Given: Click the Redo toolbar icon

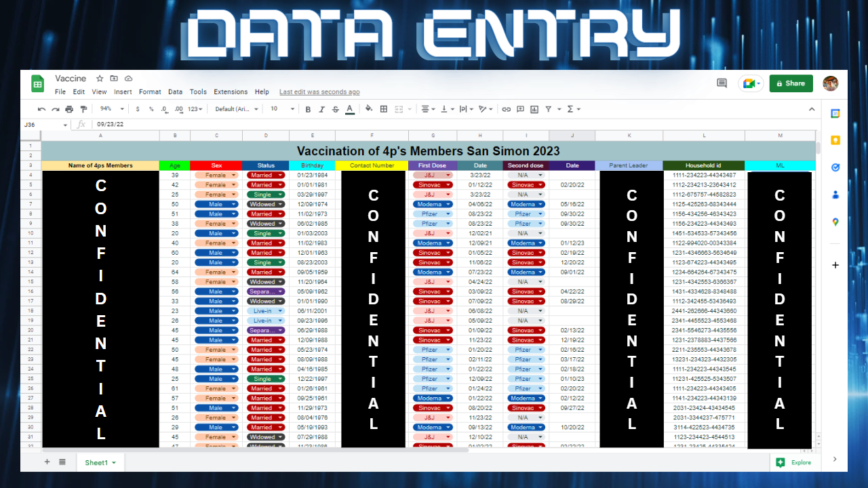Looking at the screenshot, I should point(56,109).
